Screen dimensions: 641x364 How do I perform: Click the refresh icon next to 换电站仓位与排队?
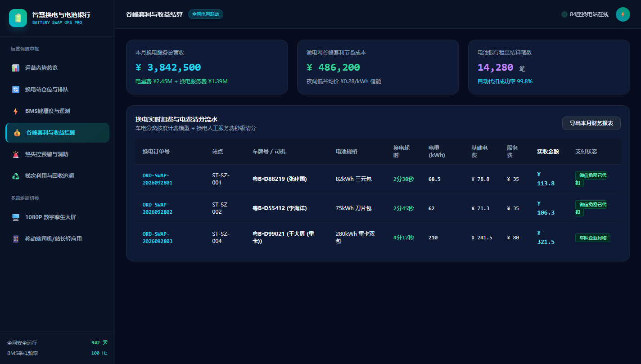(x=16, y=90)
